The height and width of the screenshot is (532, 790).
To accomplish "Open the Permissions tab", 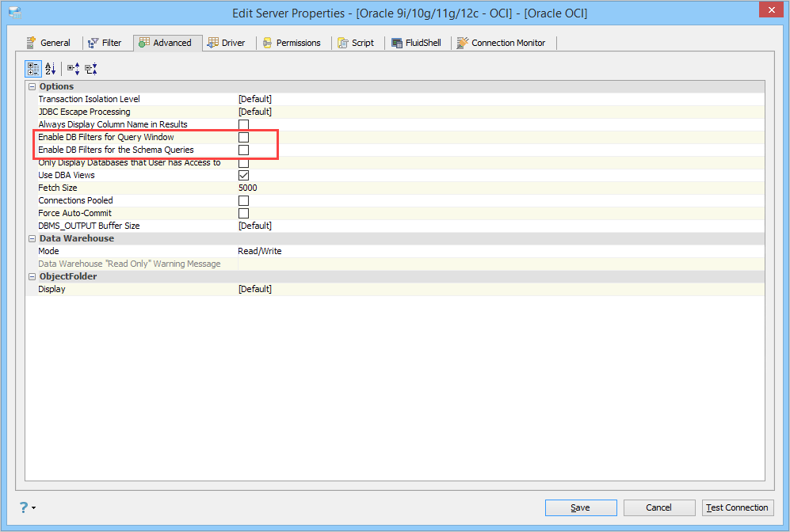I will [x=292, y=43].
